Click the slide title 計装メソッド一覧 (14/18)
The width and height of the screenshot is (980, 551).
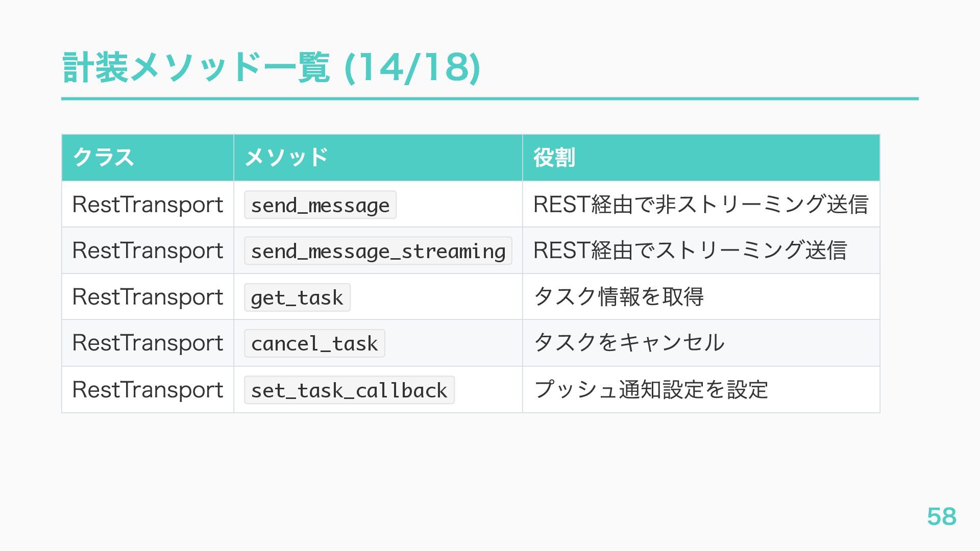pos(271,68)
